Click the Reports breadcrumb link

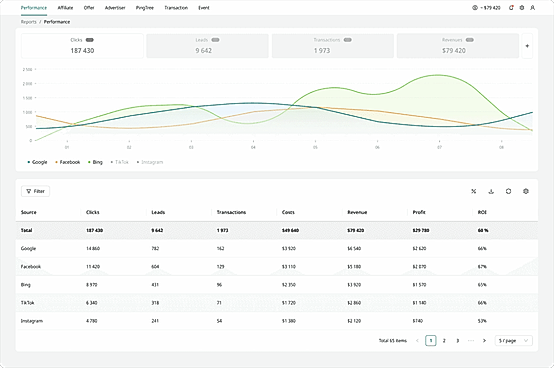click(x=29, y=22)
